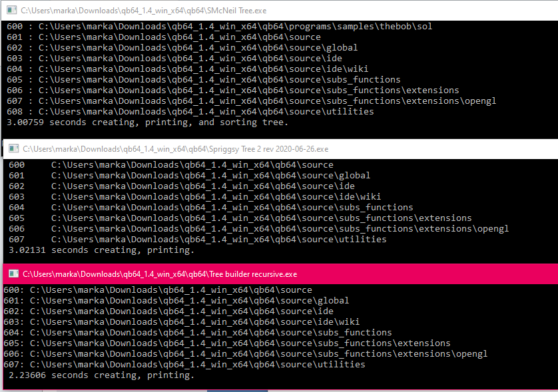Viewport: 558px width, 392px height.
Task: Click the SMcNeil Tree.exe window icon
Action: [12, 11]
